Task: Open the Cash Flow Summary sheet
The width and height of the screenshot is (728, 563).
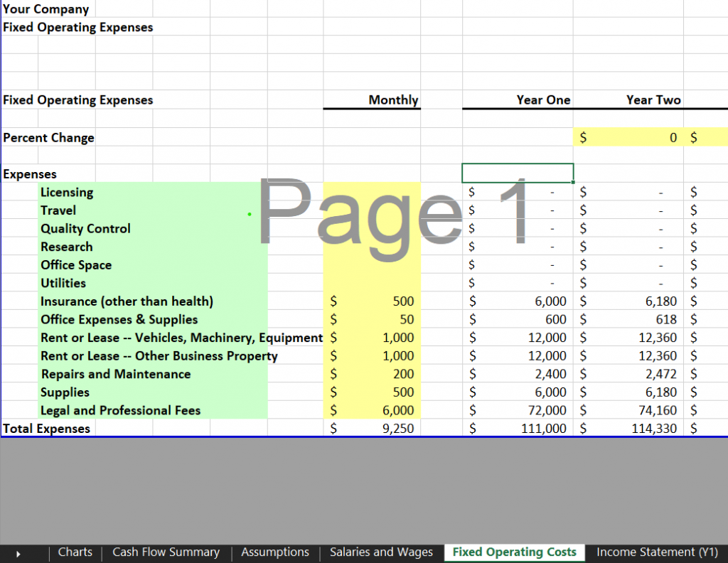Action: (x=166, y=552)
